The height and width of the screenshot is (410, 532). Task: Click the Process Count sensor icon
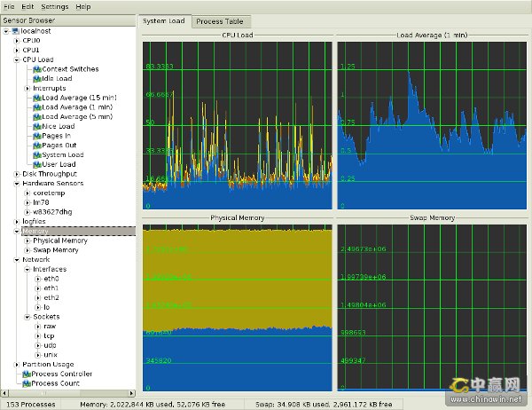[27, 383]
